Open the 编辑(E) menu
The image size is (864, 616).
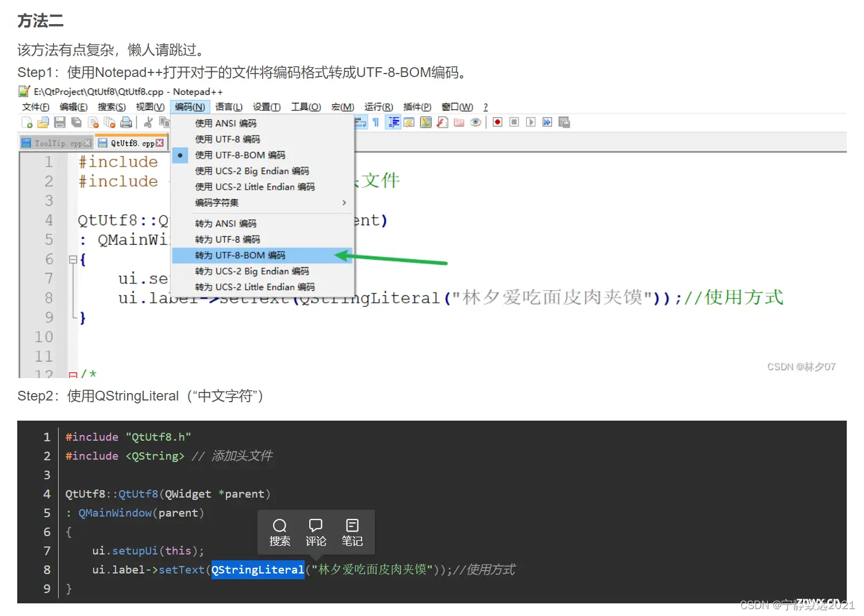click(74, 107)
